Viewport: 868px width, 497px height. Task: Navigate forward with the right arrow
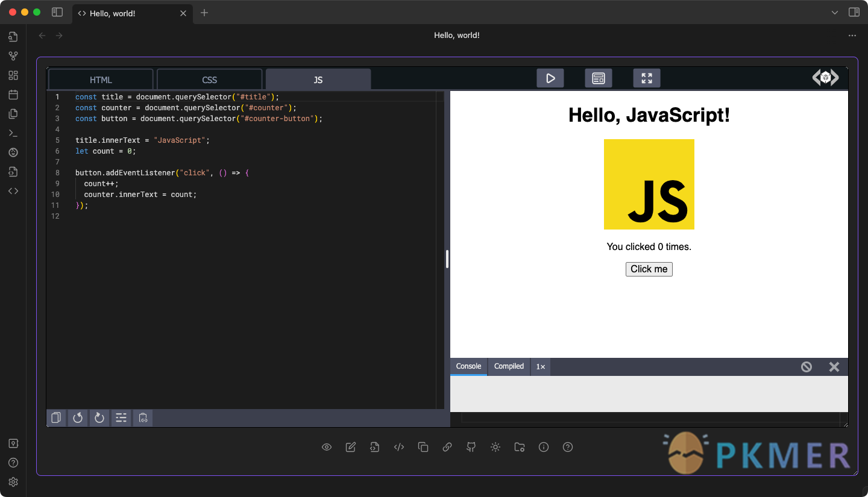(x=59, y=36)
